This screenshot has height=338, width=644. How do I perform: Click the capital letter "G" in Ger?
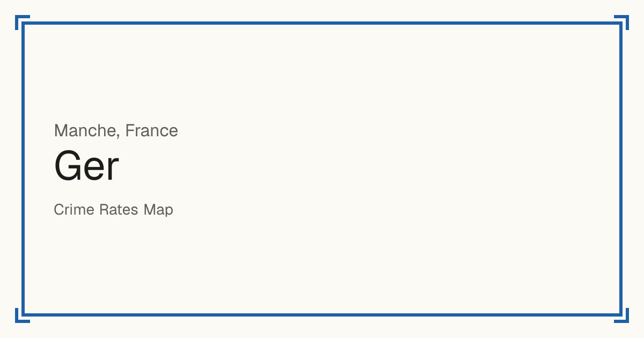click(67, 166)
